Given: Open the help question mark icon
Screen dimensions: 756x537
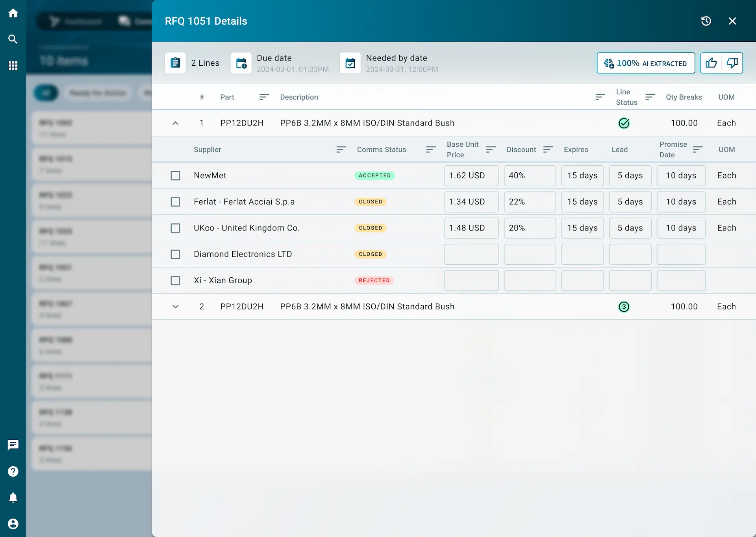Looking at the screenshot, I should click(13, 471).
